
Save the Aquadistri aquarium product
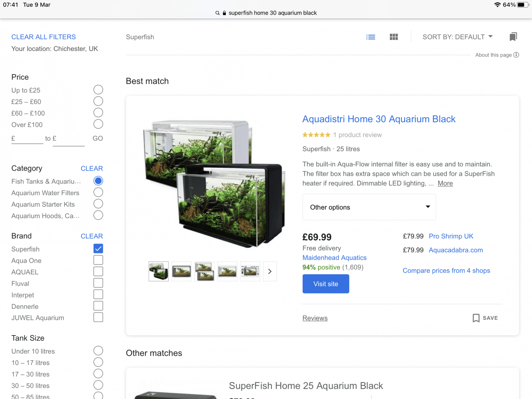pyautogui.click(x=485, y=318)
